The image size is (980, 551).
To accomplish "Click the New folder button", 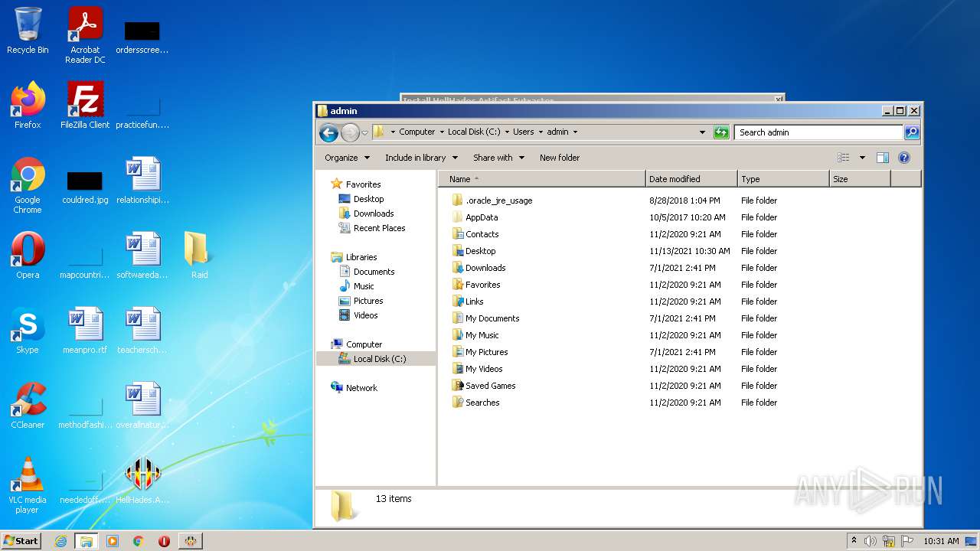I will pyautogui.click(x=560, y=158).
